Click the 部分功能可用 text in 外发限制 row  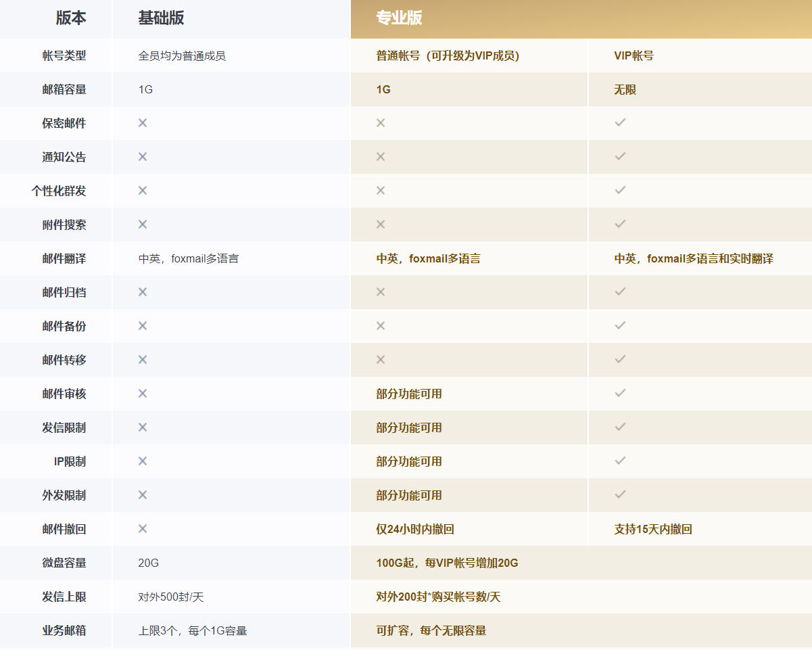click(409, 496)
